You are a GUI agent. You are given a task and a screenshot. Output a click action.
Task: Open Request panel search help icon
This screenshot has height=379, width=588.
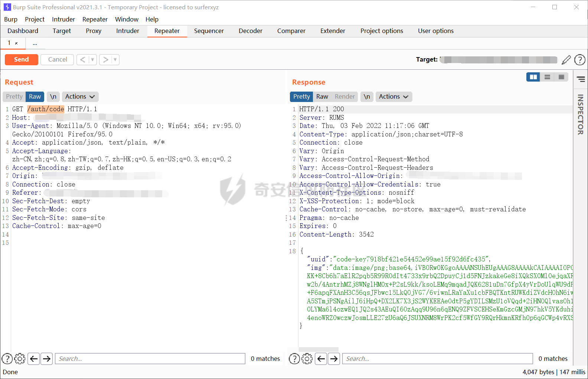[x=7, y=359]
